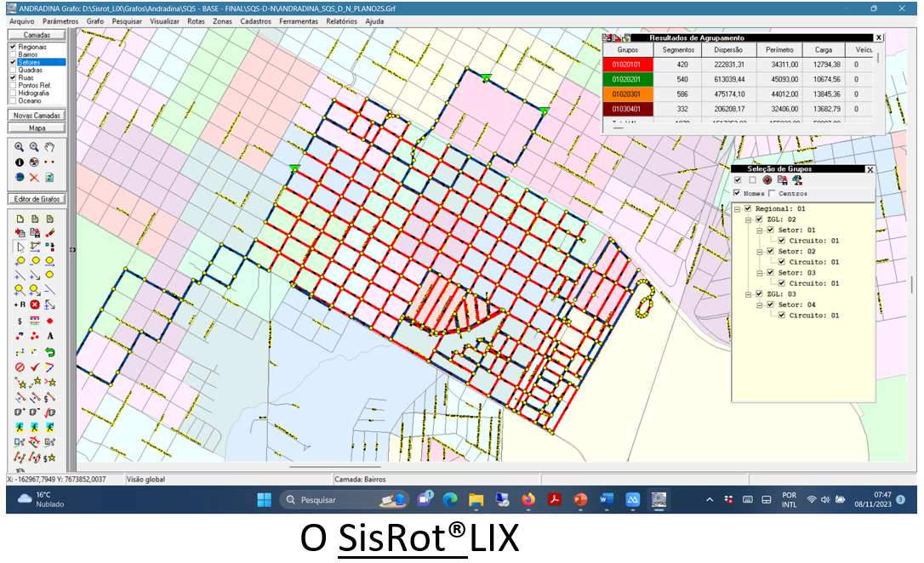
Task: Collapse the Setor: 03 tree node
Action: [x=760, y=273]
